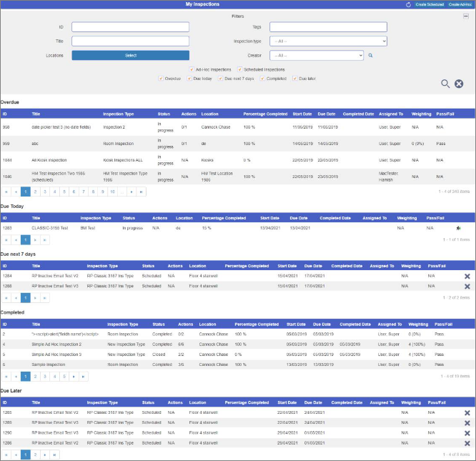The image size is (476, 461).
Task: Open the 'All Kiosk inspection' overdue row
Action: click(x=238, y=160)
